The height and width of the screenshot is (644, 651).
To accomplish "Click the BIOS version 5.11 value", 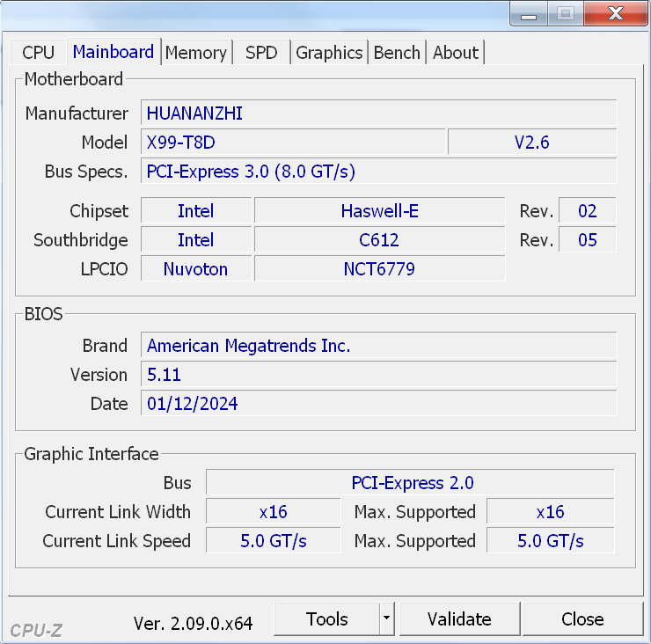I will (x=378, y=375).
